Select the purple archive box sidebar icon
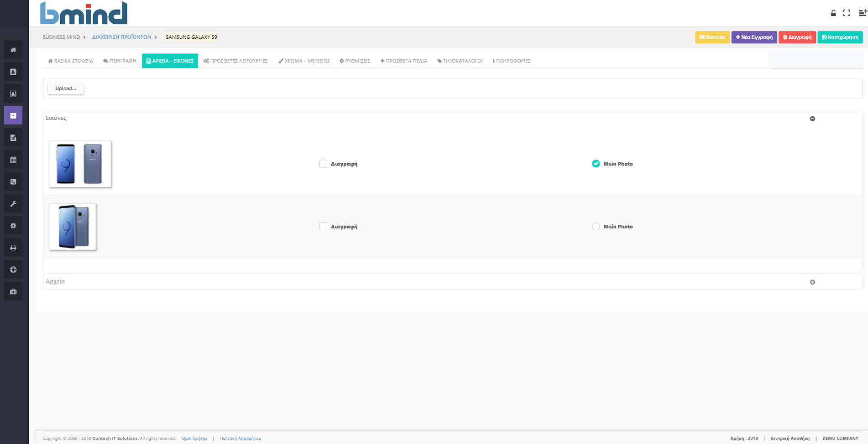868x444 pixels. click(13, 116)
